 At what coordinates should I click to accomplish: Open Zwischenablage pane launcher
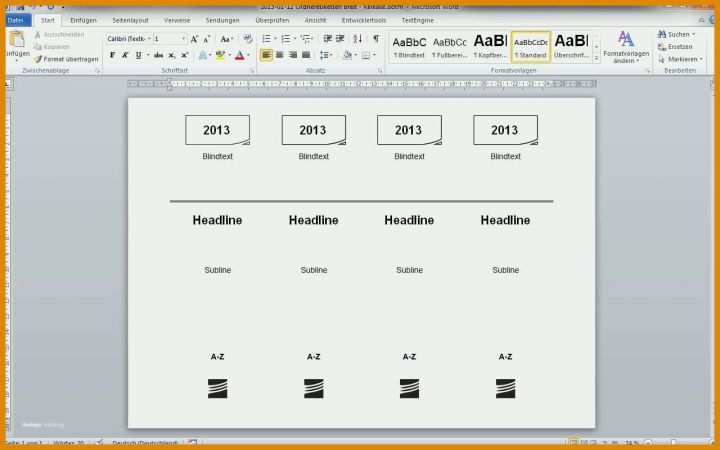point(97,71)
